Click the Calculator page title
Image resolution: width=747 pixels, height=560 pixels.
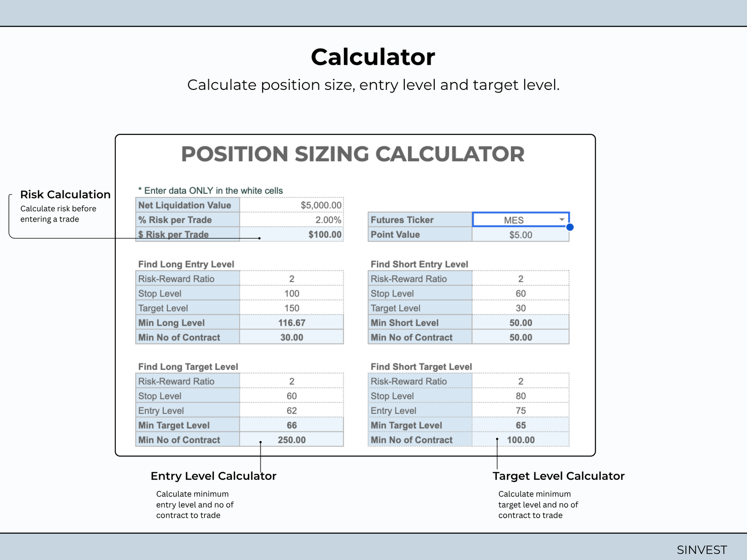pos(373,57)
